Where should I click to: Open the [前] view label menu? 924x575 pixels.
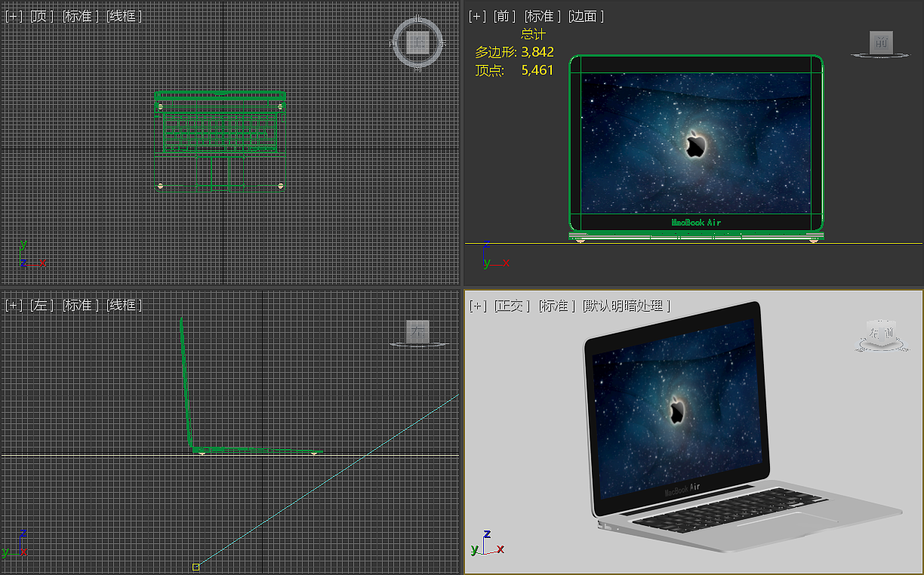point(505,16)
